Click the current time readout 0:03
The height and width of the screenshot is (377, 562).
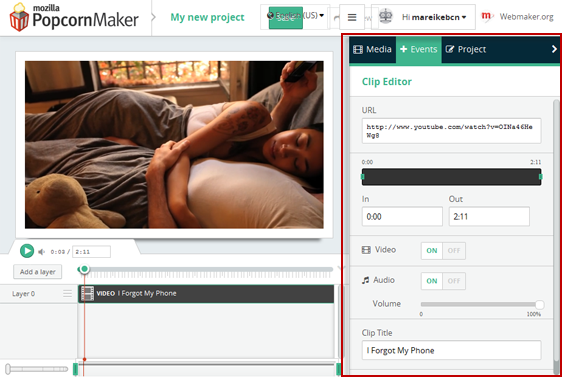tap(58, 252)
